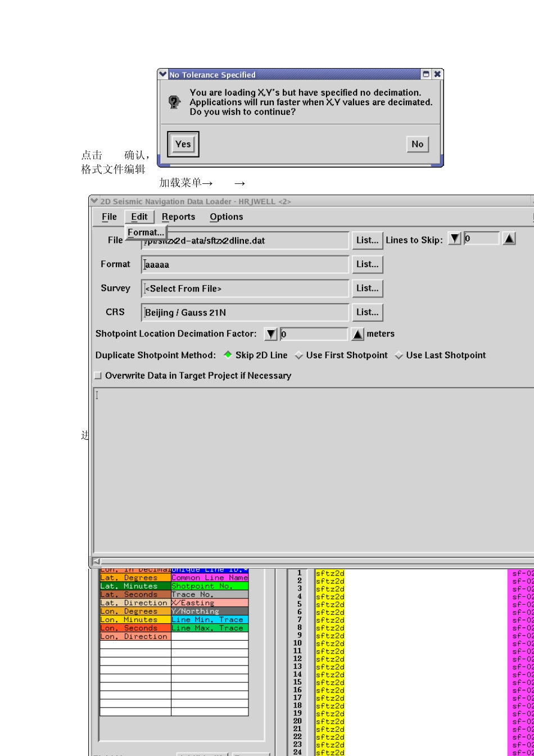534x756 pixels.
Task: Select Lon. Seconds red field
Action: (135, 628)
